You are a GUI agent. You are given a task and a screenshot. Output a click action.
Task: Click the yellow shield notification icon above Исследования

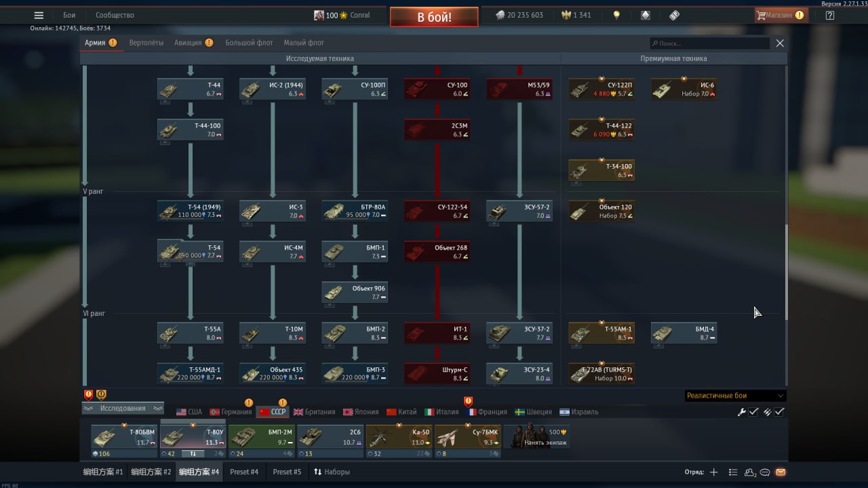click(101, 394)
